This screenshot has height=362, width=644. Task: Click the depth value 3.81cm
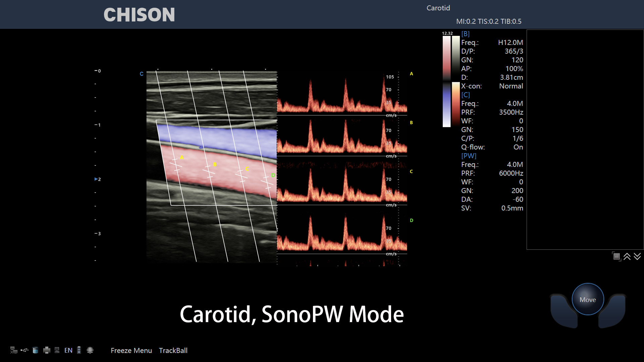[512, 77]
